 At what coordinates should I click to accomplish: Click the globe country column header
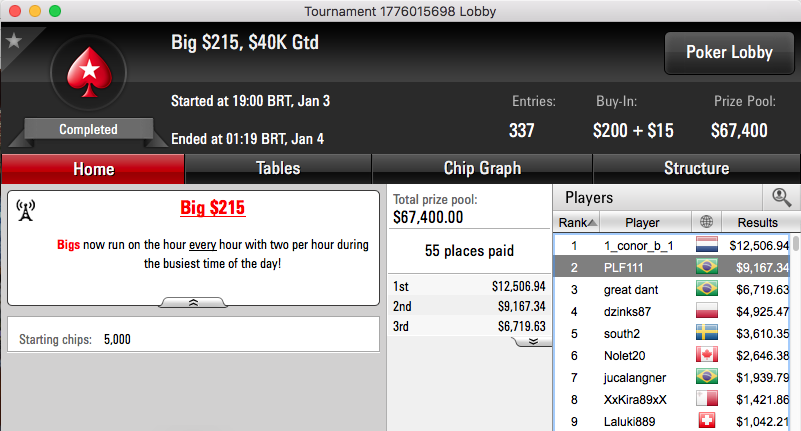tap(706, 222)
